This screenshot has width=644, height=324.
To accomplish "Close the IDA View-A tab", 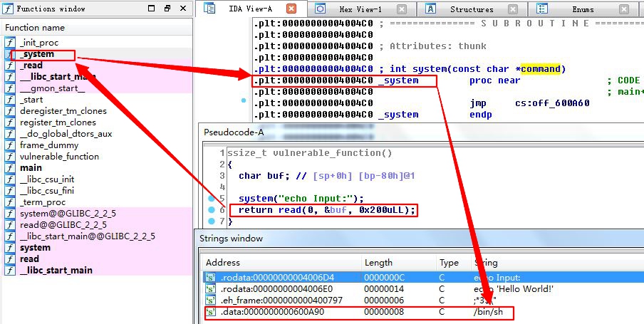I will point(291,9).
